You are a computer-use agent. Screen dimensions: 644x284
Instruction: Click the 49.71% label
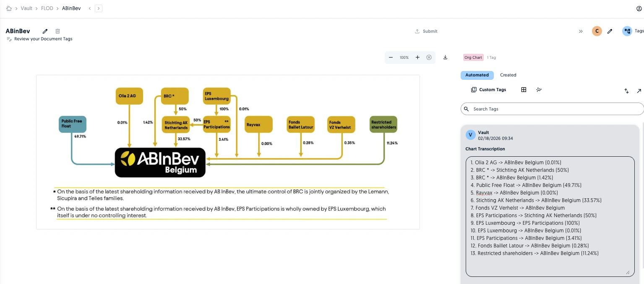(x=81, y=137)
